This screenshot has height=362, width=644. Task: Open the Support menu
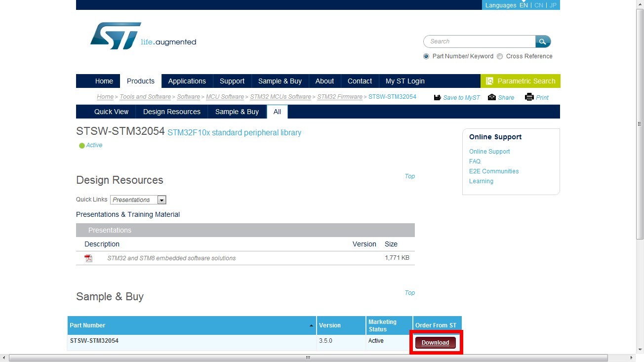232,81
